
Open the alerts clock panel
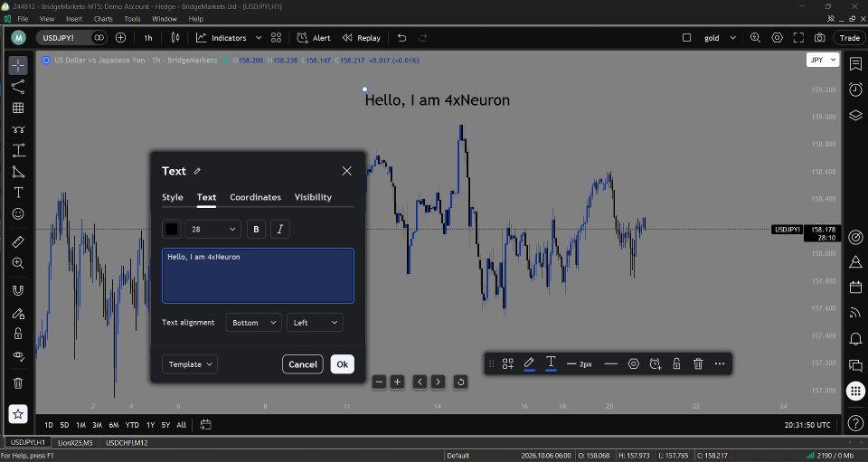(x=855, y=90)
